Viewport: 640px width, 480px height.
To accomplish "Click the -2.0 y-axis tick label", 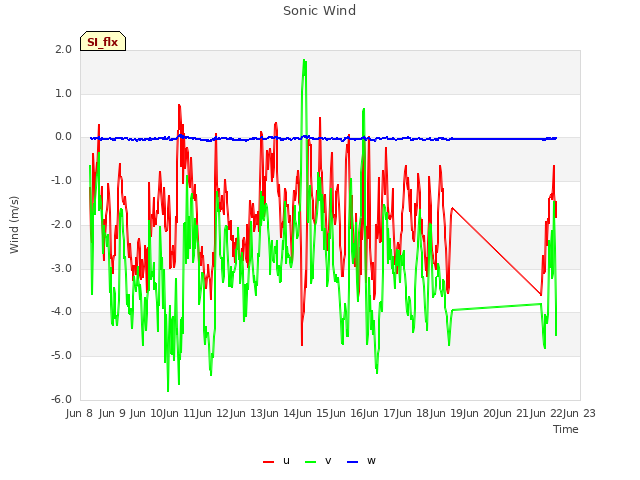I will (x=61, y=224).
